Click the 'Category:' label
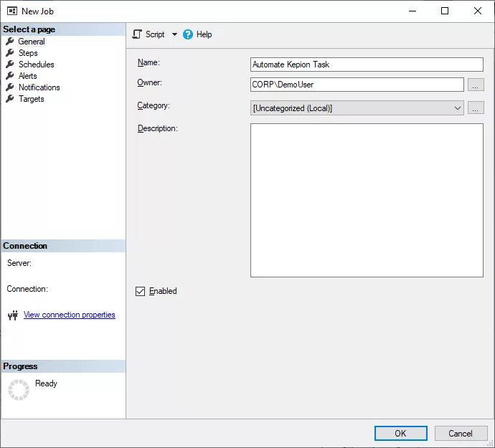The height and width of the screenshot is (448, 495). (154, 105)
